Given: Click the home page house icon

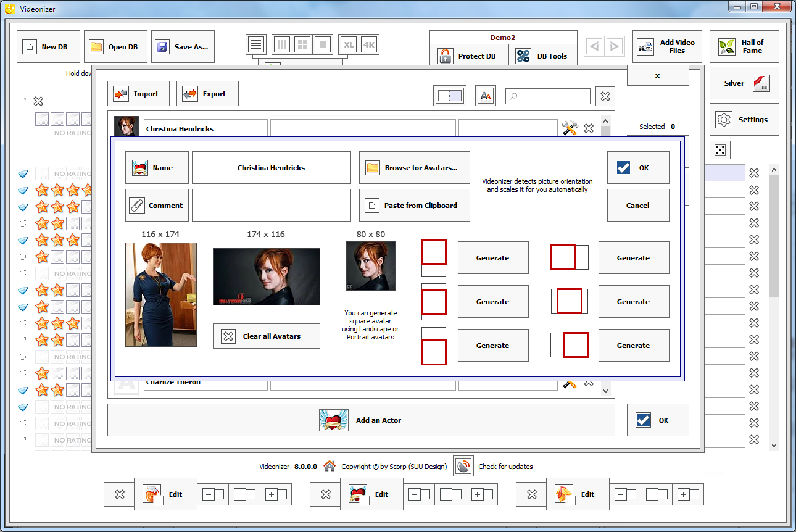Looking at the screenshot, I should pyautogui.click(x=330, y=466).
